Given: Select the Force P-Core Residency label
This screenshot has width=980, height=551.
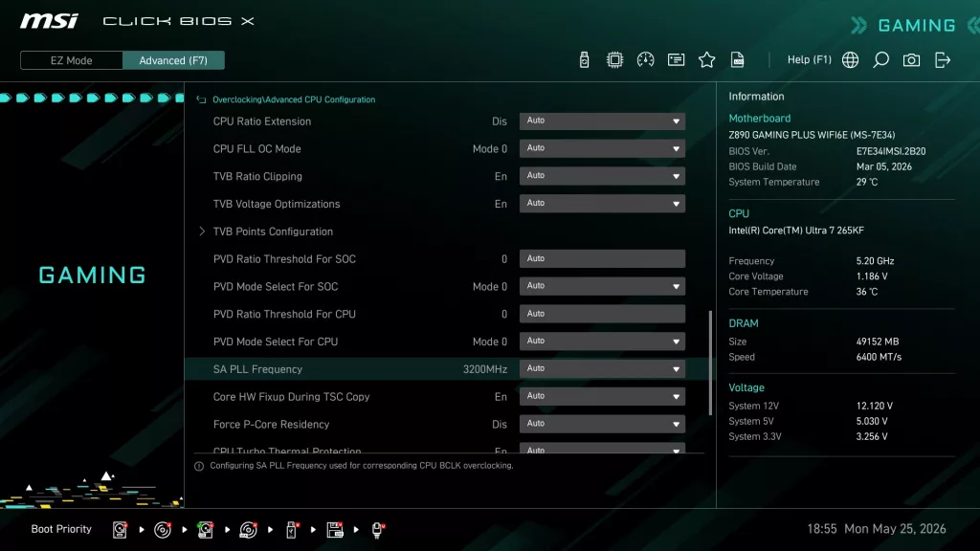Looking at the screenshot, I should [271, 424].
